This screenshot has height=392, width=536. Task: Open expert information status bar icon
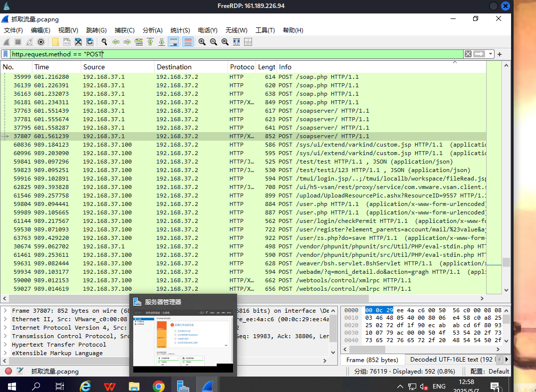pyautogui.click(x=8, y=371)
